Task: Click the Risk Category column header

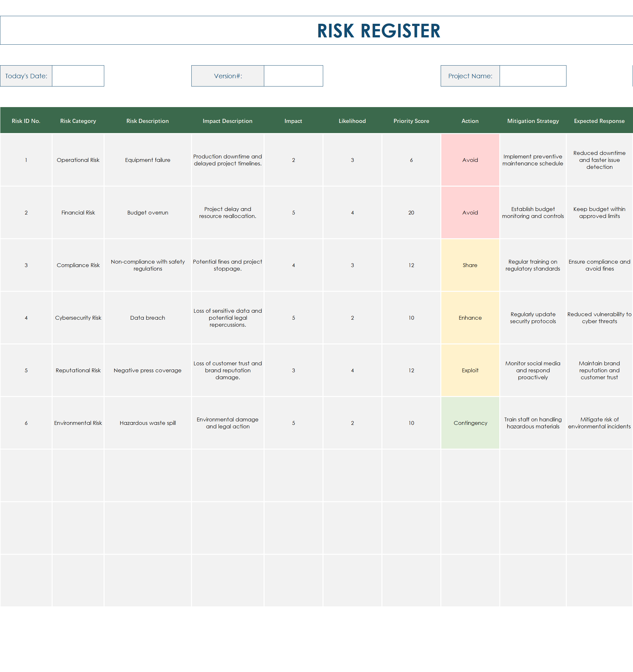Action: point(78,121)
